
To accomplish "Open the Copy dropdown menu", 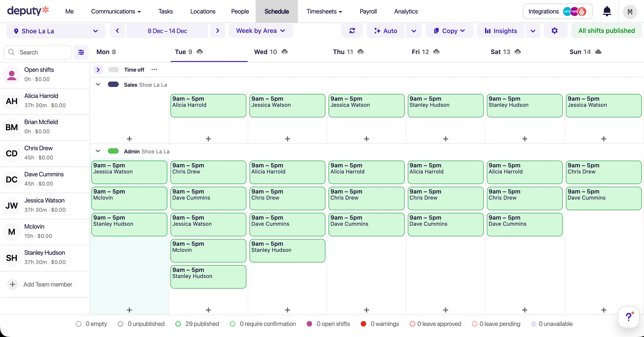I will [x=449, y=31].
